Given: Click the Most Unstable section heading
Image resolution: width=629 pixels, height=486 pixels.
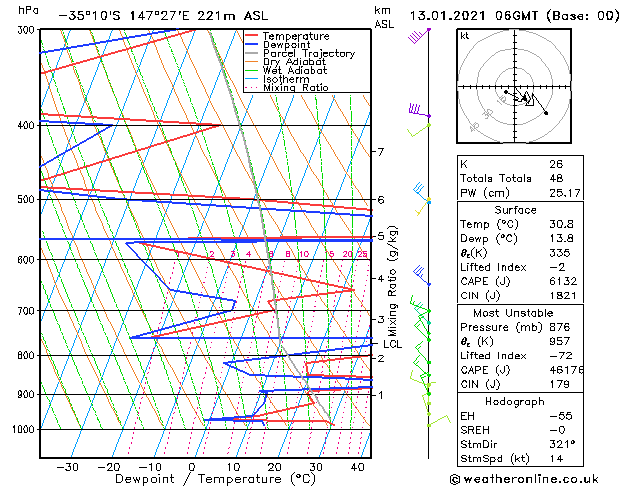Looking at the screenshot, I should pyautogui.click(x=513, y=313).
